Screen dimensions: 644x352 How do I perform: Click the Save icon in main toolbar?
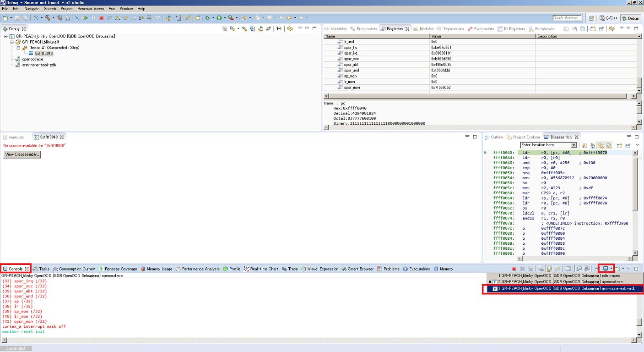[x=17, y=18]
